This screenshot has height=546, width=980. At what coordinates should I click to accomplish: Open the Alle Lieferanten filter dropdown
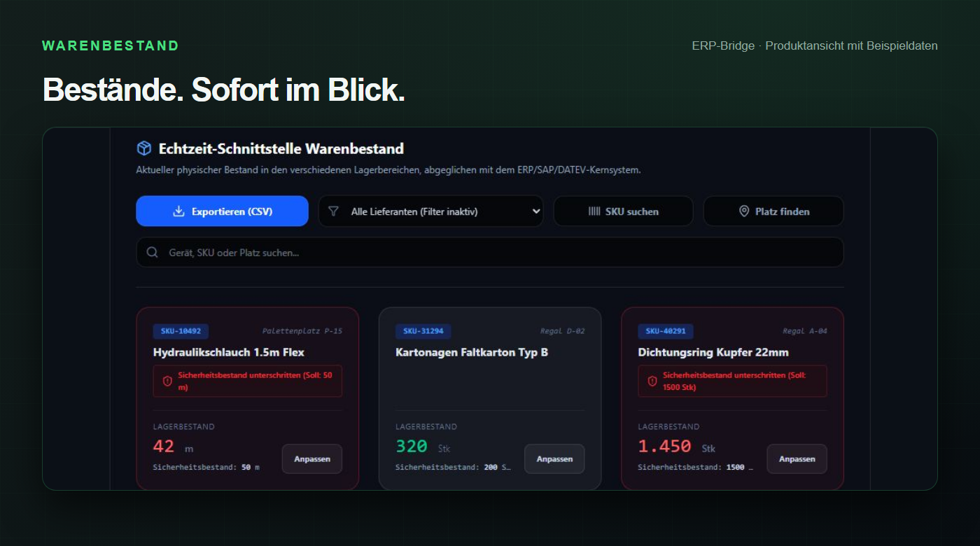431,211
